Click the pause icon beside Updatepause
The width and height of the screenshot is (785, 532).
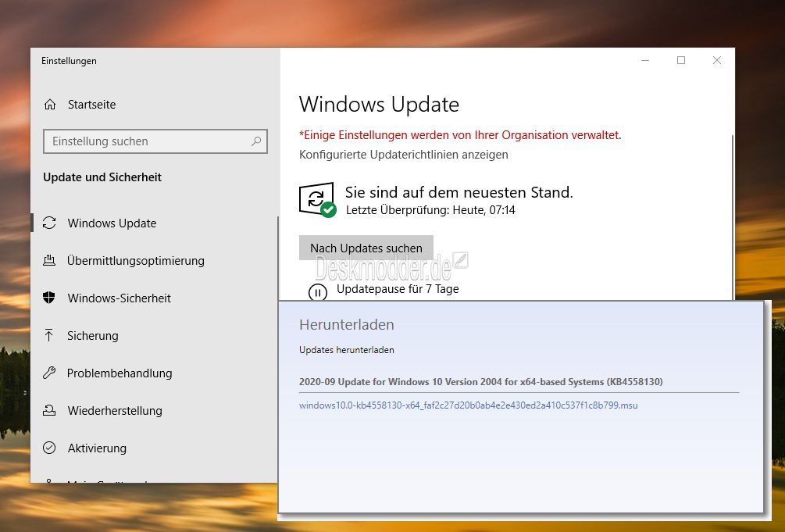tap(317, 291)
